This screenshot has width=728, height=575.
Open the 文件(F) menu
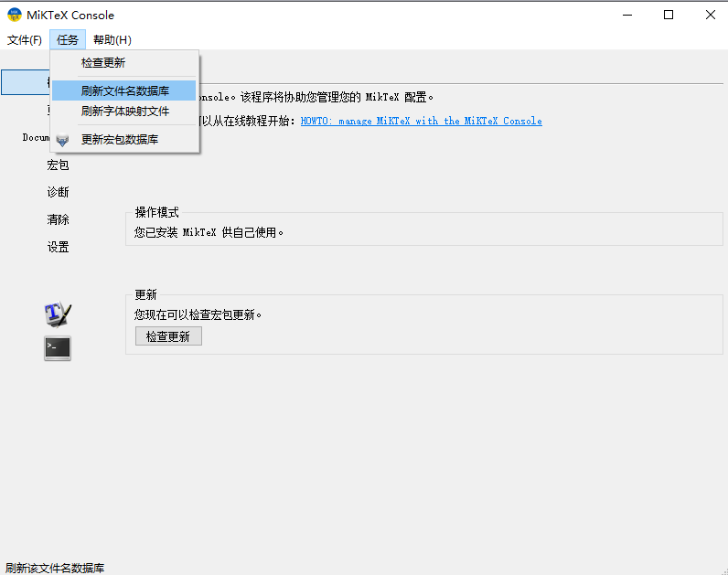coord(24,40)
